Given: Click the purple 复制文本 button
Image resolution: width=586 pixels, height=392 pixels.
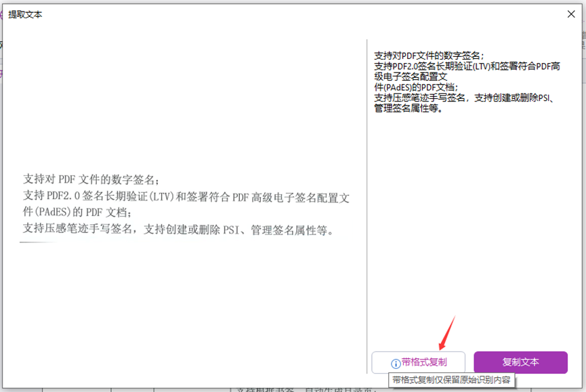Looking at the screenshot, I should pyautogui.click(x=520, y=362).
